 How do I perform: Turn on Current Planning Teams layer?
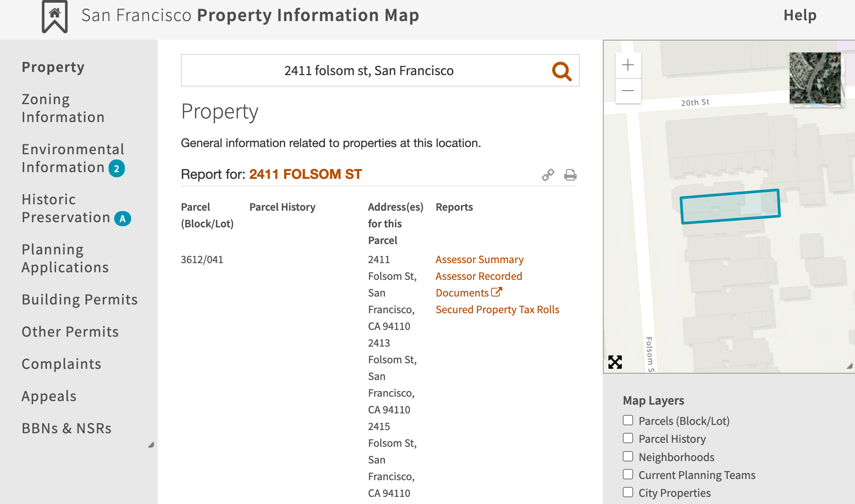628,475
